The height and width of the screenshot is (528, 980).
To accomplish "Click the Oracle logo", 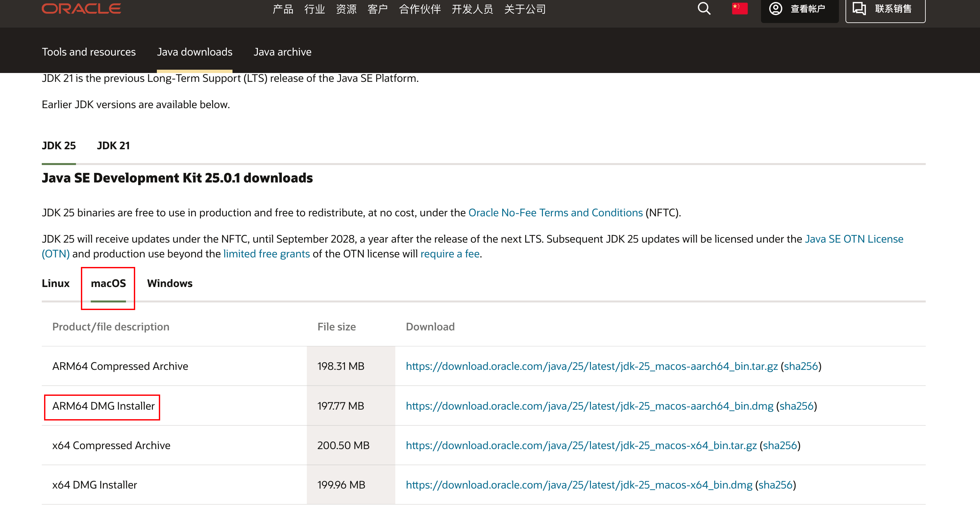I will click(81, 8).
